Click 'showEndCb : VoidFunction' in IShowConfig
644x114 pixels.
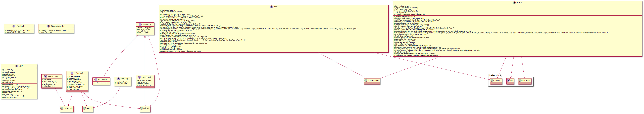tap(76, 85)
